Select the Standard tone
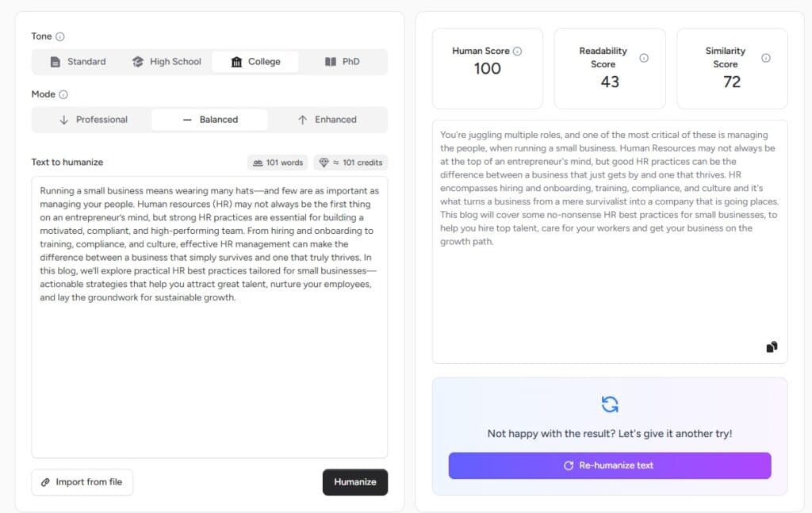 pyautogui.click(x=78, y=61)
